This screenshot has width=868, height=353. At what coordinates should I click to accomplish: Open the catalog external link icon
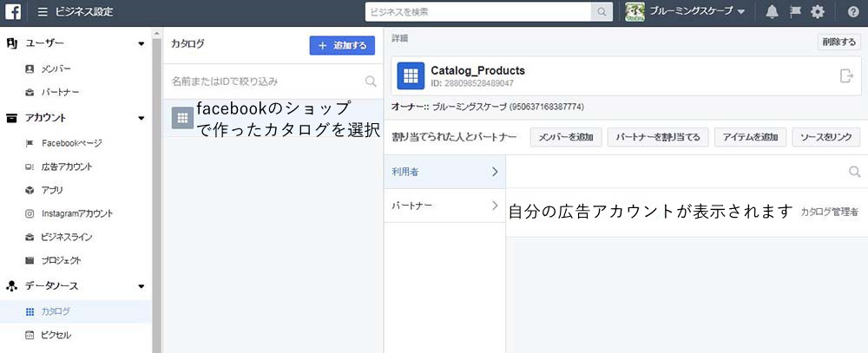846,75
